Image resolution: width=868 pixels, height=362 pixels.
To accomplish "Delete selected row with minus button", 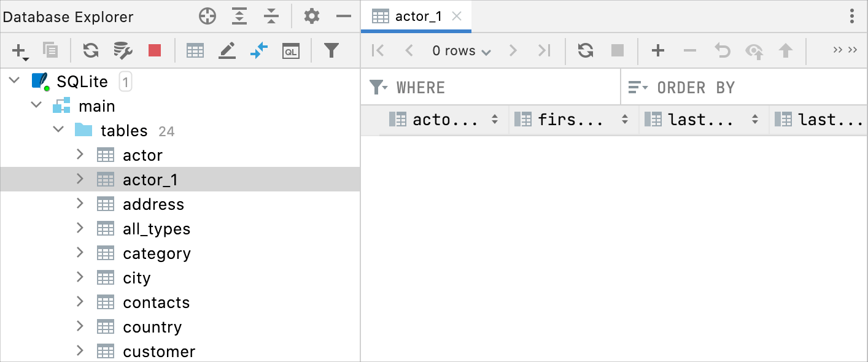I will [690, 50].
